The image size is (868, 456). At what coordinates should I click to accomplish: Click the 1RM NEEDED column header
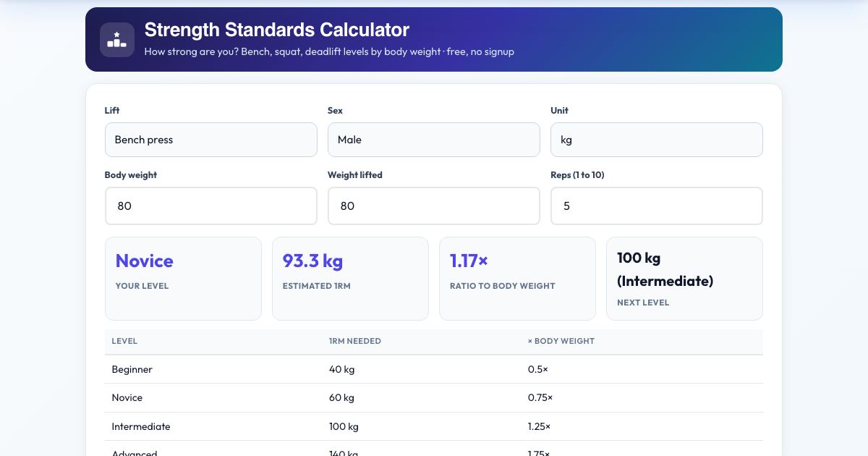pos(355,341)
